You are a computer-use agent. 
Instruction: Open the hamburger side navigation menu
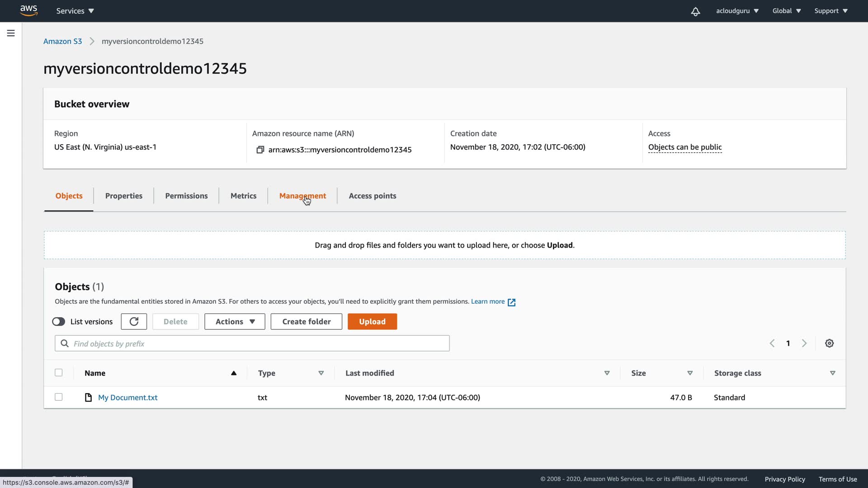[11, 33]
